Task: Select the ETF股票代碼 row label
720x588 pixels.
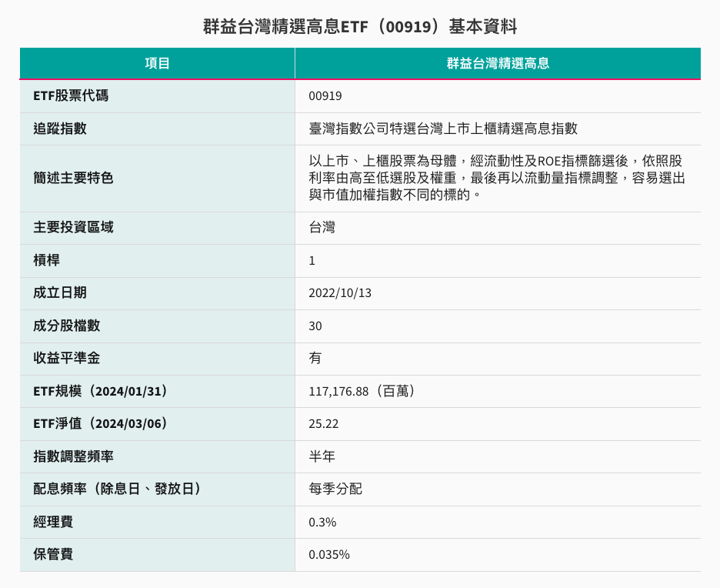Action: pyautogui.click(x=71, y=96)
